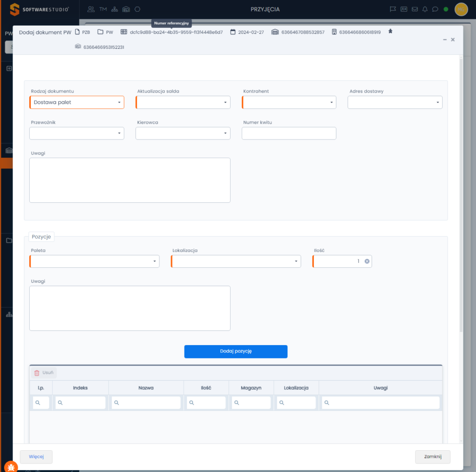Click the mail envelope icon

tap(415, 9)
